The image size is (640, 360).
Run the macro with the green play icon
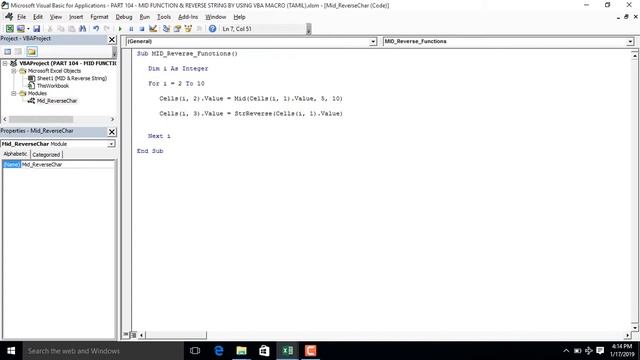[120, 29]
